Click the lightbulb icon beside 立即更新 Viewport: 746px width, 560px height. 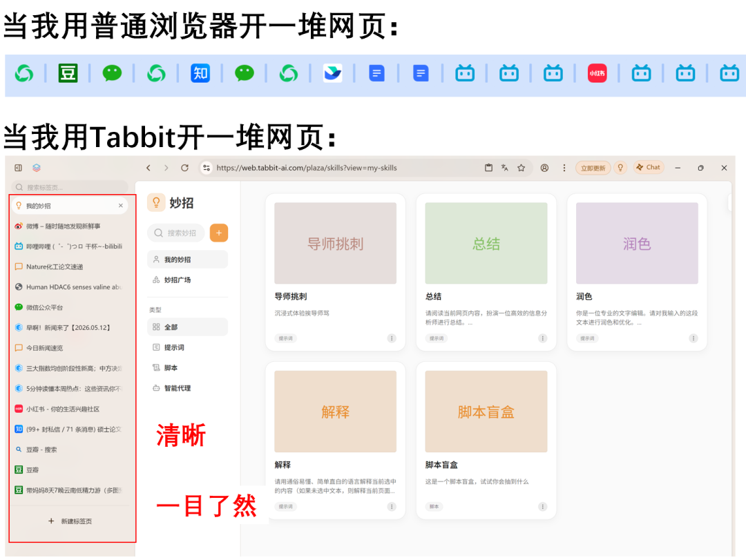(620, 168)
